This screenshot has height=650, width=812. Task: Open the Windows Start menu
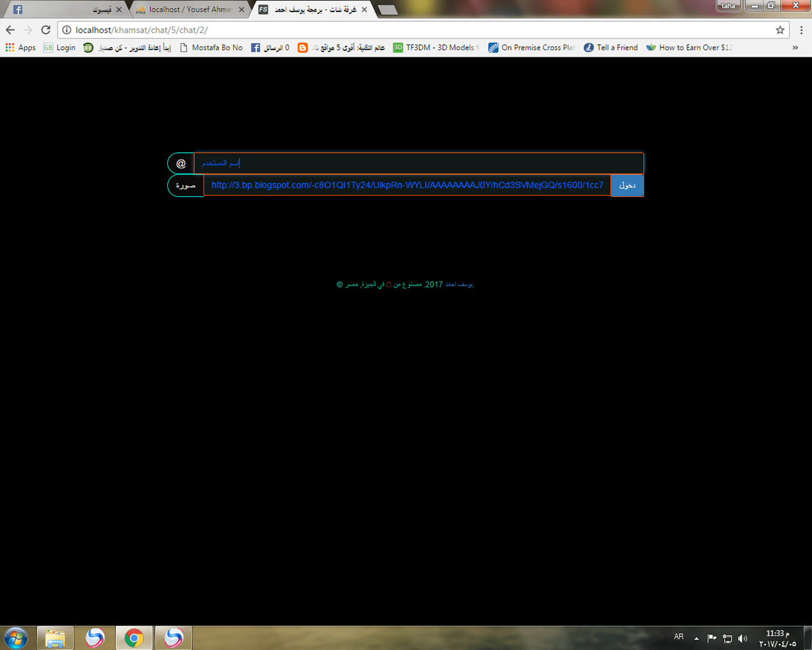click(x=15, y=638)
